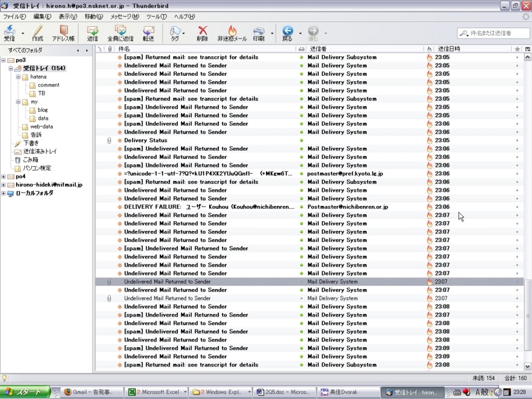Click the read-status glasses column header
Image resolution: width=532 pixels, height=399 pixels.
[x=301, y=49]
